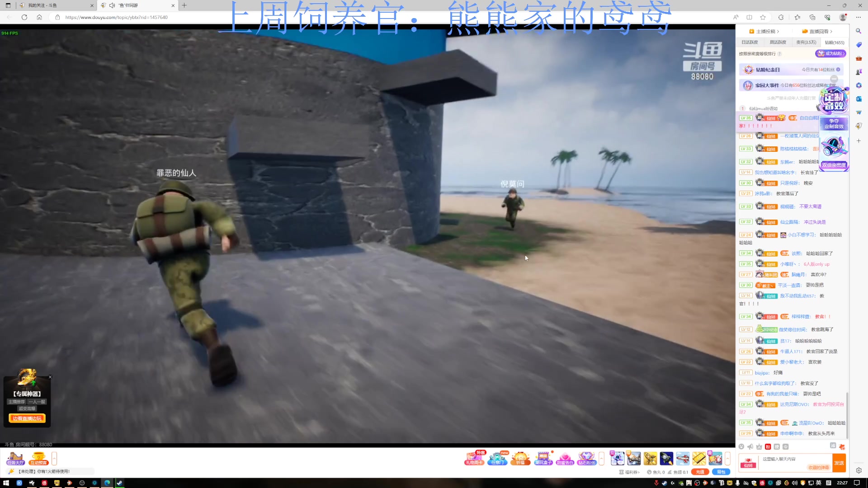Click the 祈福 blessing icon
The image size is (868, 488).
[520, 458]
